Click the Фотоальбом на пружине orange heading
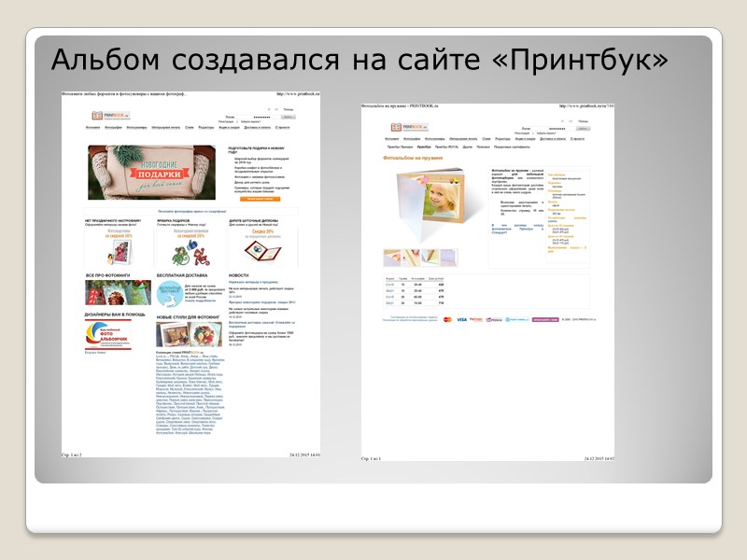The height and width of the screenshot is (560, 747). click(x=413, y=158)
